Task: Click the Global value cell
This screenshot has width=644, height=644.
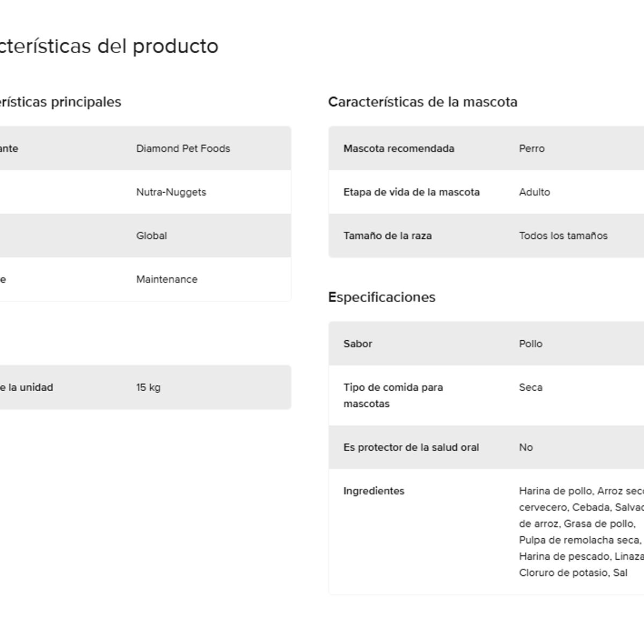Action: pos(151,236)
